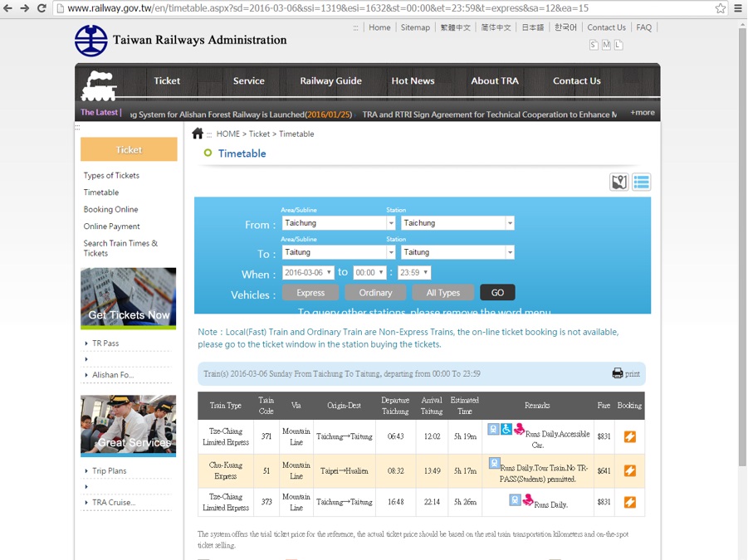The image size is (748, 560).
Task: Set font size to large (L)
Action: [618, 45]
